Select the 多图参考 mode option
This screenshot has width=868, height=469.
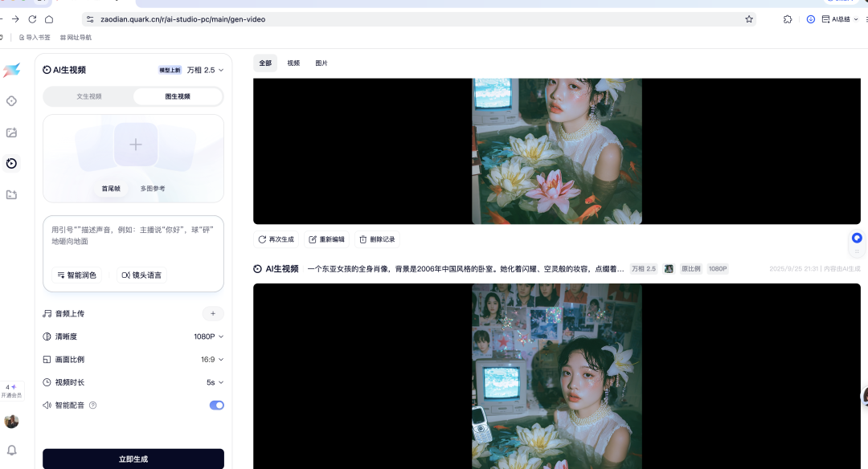tap(153, 189)
